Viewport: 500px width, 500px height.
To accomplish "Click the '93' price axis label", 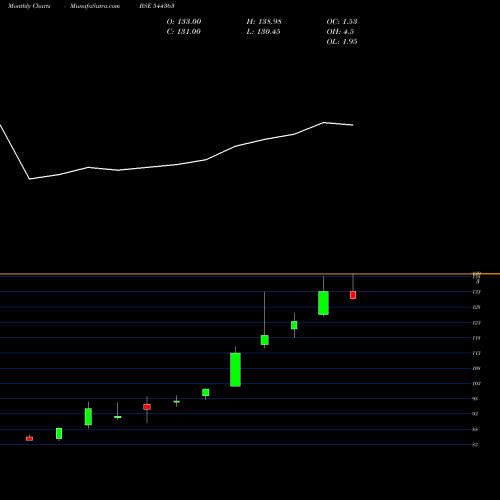I will click(x=476, y=414).
